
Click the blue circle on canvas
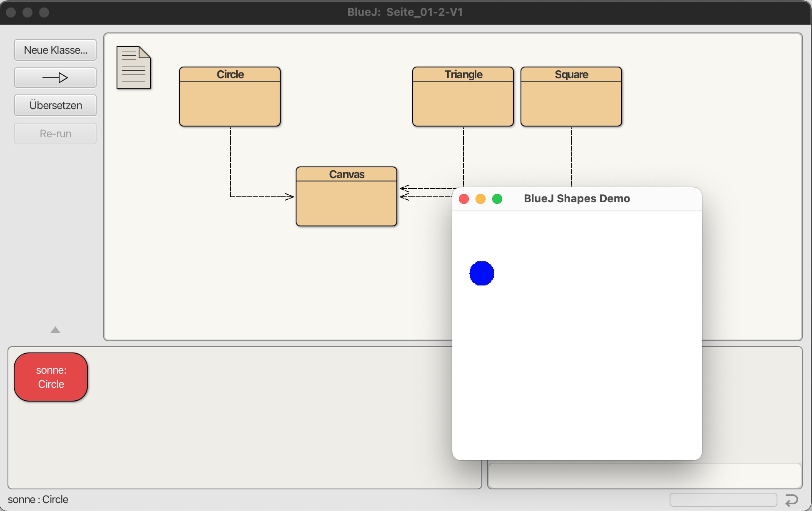pos(481,273)
